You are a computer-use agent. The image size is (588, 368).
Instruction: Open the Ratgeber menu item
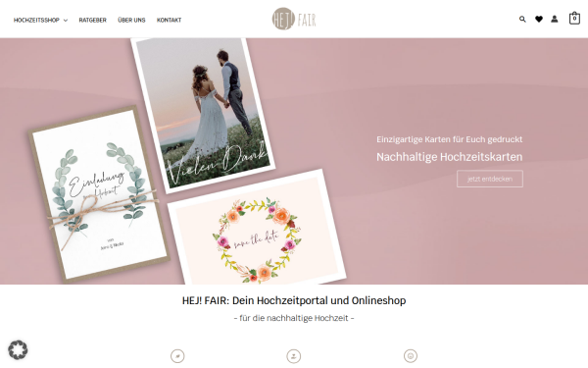tap(93, 20)
